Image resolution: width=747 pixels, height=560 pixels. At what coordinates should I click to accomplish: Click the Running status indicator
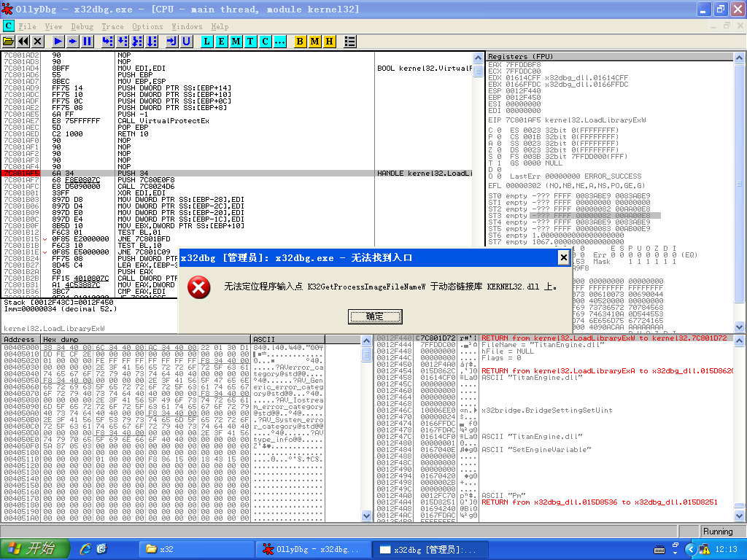[x=718, y=532]
